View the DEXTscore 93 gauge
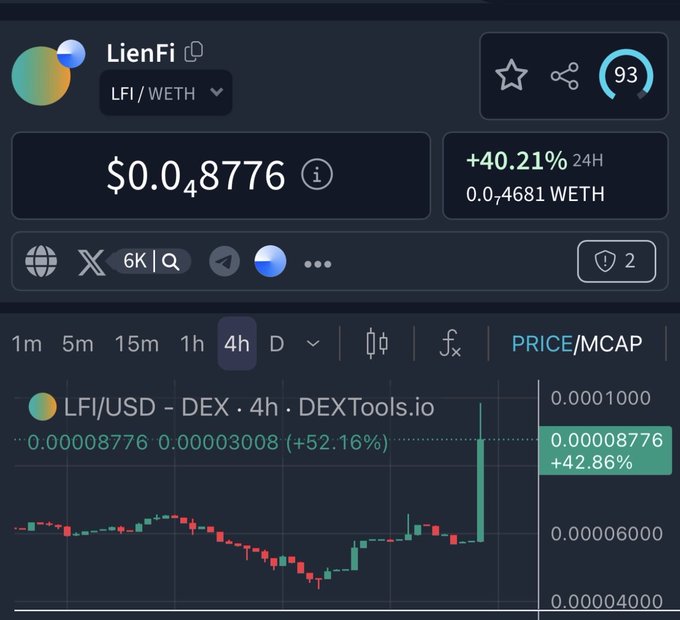The image size is (680, 620). pos(625,75)
